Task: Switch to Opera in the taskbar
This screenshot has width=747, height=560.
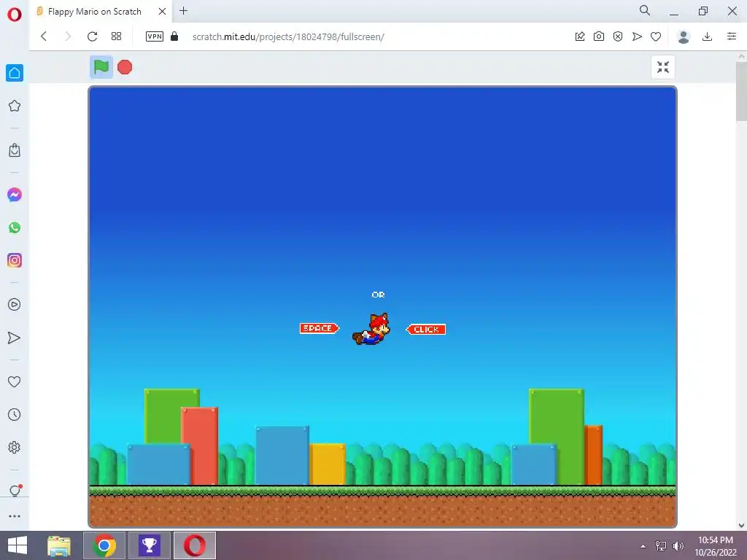Action: click(194, 545)
